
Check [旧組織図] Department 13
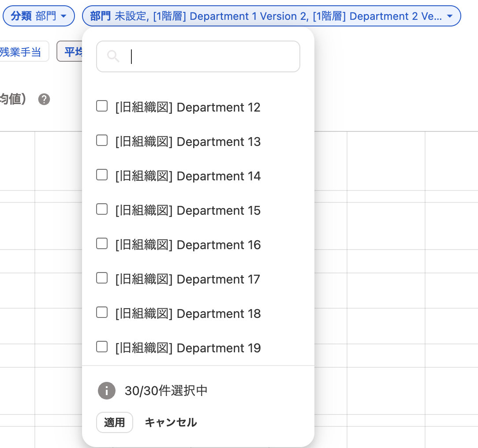point(102,141)
